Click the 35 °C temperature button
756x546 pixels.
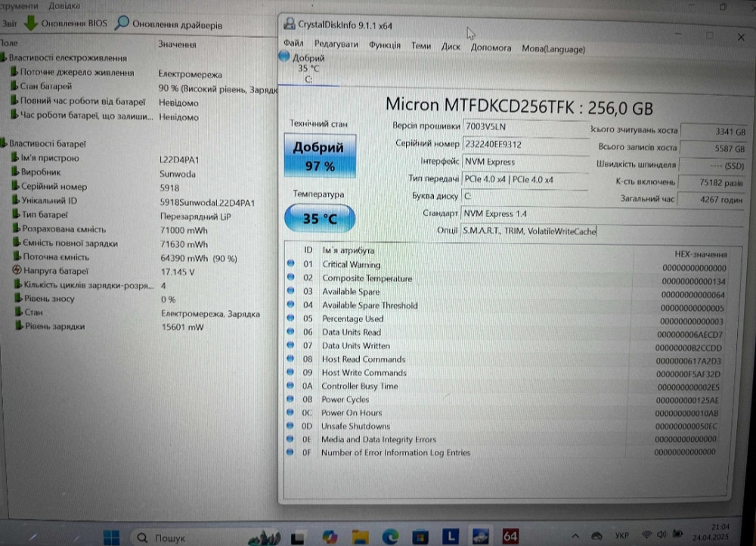tap(319, 218)
